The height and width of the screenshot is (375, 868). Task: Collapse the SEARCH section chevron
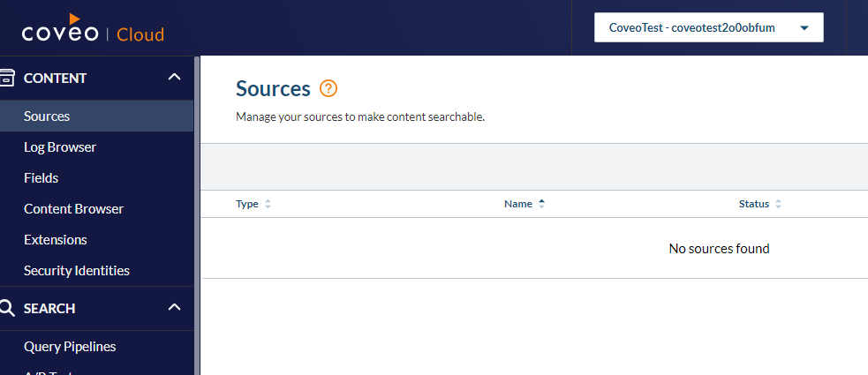tap(174, 307)
